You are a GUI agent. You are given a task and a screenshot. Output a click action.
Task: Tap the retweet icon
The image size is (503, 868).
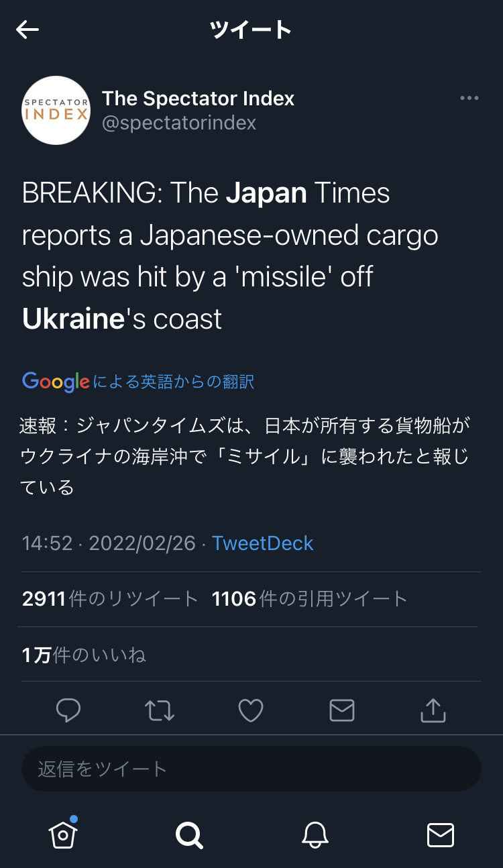pos(160,710)
